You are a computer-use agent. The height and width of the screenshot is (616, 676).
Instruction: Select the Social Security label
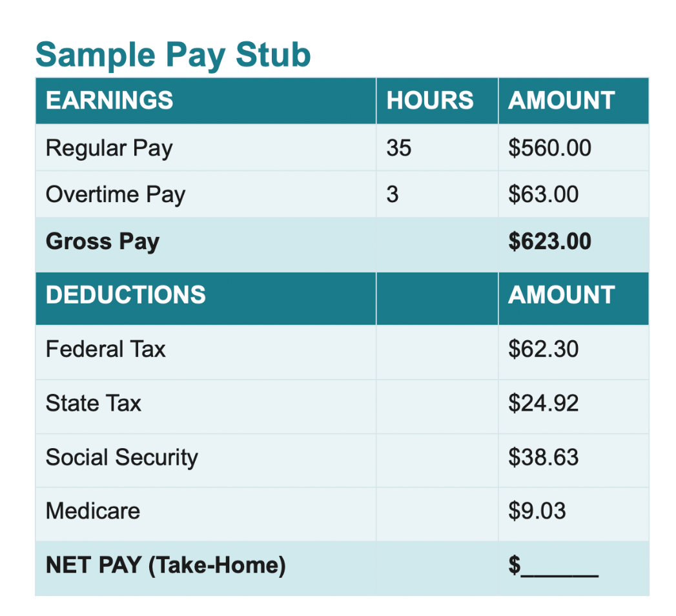pyautogui.click(x=122, y=458)
